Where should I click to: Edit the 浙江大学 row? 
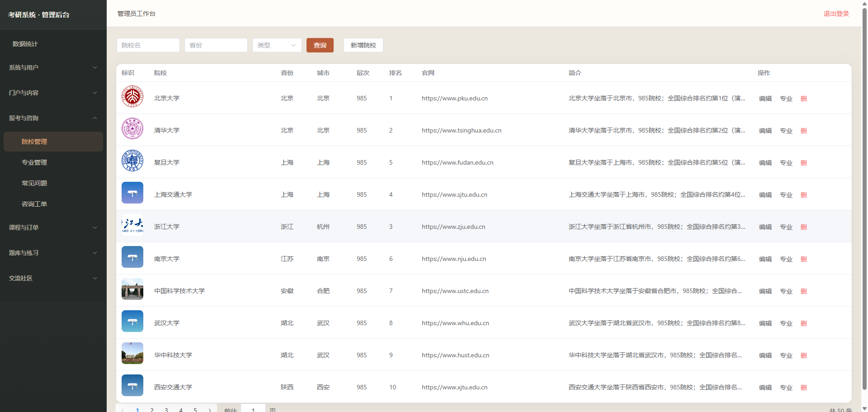click(x=765, y=227)
